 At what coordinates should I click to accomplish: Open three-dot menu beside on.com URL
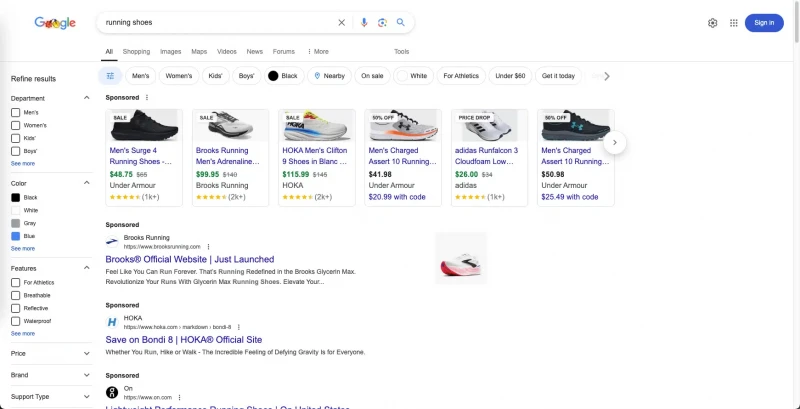point(180,398)
